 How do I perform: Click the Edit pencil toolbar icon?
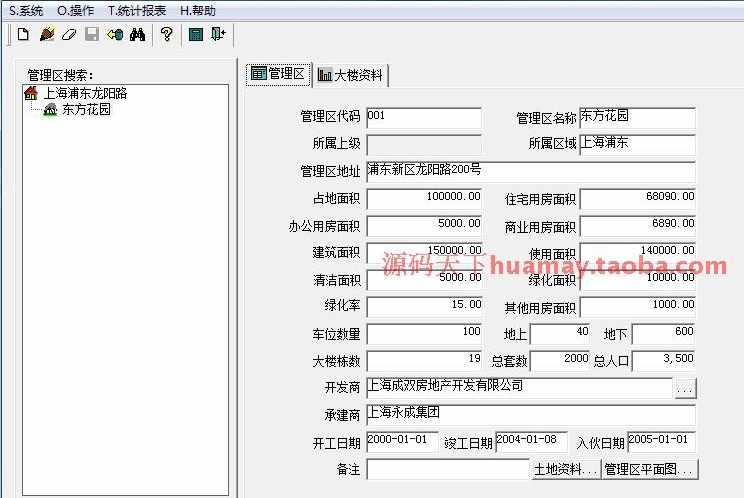46,34
